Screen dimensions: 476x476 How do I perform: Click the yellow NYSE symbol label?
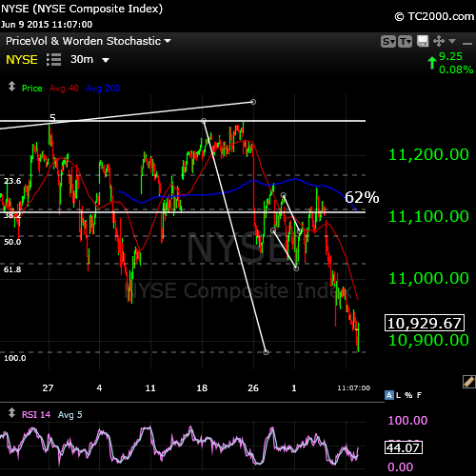pos(22,60)
